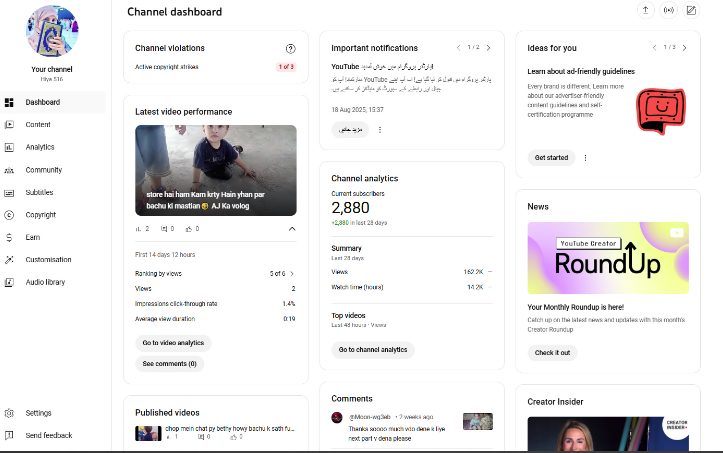This screenshot has width=723, height=453.
Task: Click the Audio library icon
Action: click(9, 282)
